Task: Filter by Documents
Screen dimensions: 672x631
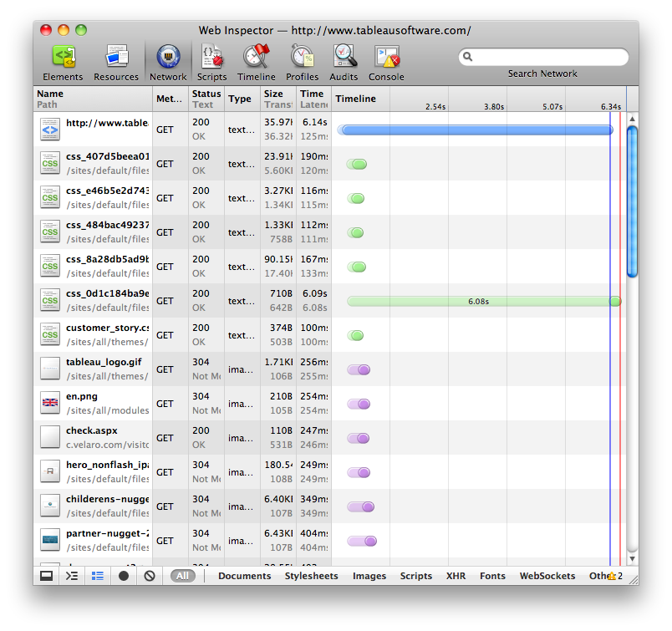Action: 245,576
